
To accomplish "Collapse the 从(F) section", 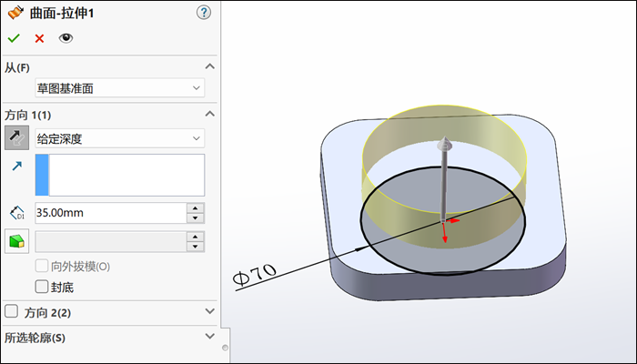I will (x=210, y=67).
